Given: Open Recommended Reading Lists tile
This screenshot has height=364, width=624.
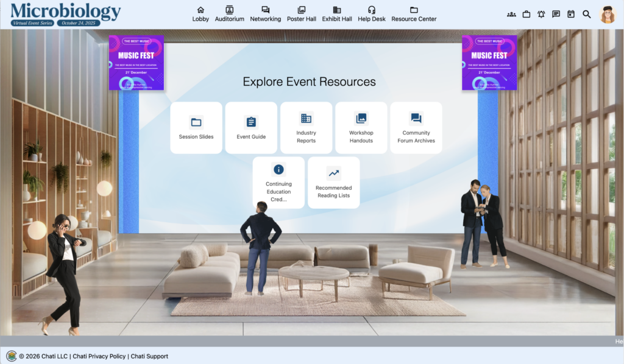Looking at the screenshot, I should [x=333, y=183].
